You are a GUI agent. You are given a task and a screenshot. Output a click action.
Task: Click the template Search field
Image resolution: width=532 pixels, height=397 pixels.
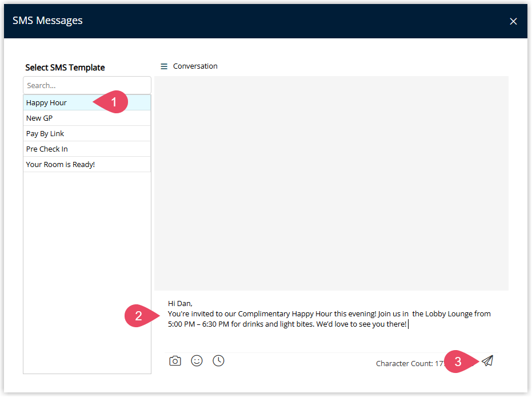pyautogui.click(x=87, y=85)
